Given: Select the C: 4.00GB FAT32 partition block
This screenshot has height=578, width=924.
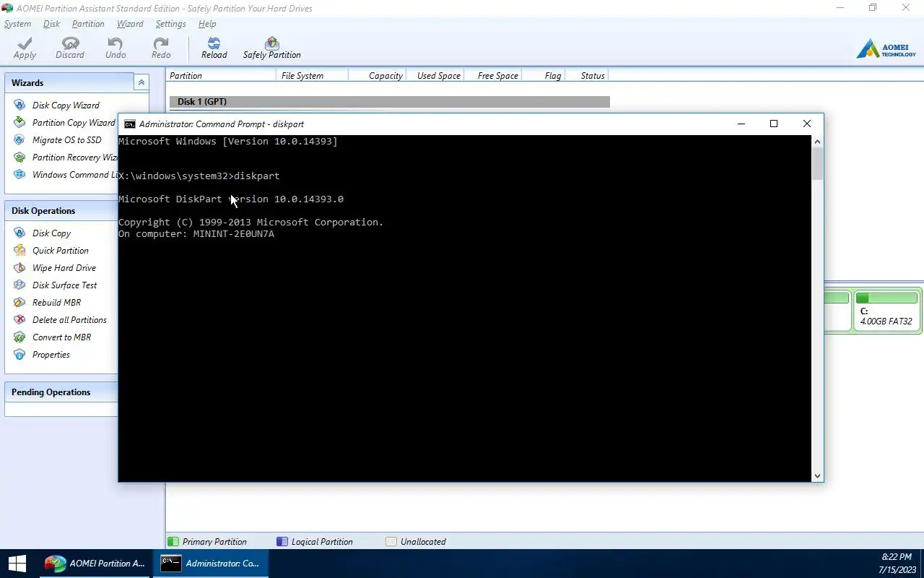Looking at the screenshot, I should [886, 311].
